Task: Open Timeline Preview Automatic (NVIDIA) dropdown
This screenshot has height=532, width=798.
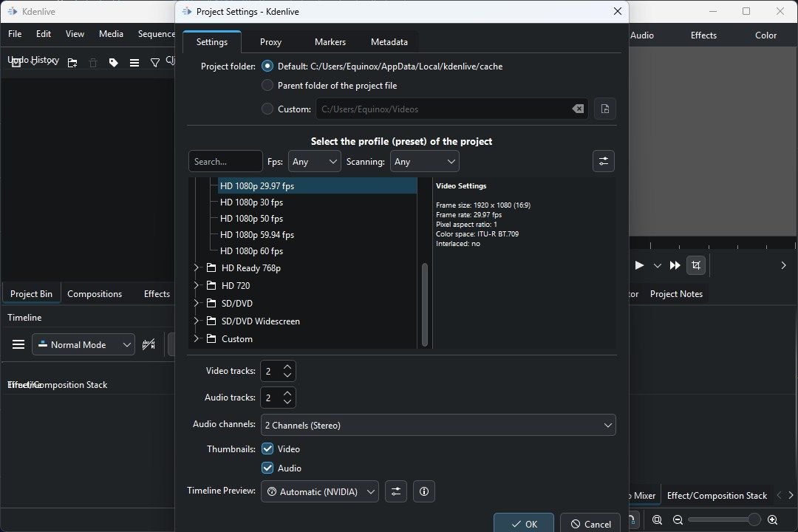Action: pyautogui.click(x=320, y=492)
